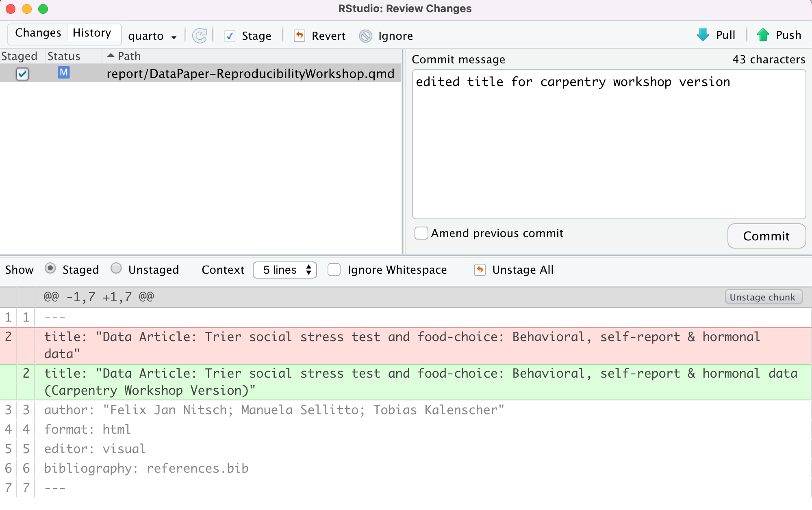Select the Staged radio button

click(50, 268)
